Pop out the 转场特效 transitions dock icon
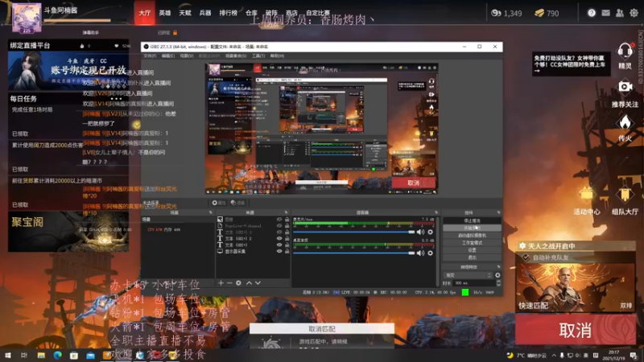Screen dimensions: 644x362 [x=498, y=267]
